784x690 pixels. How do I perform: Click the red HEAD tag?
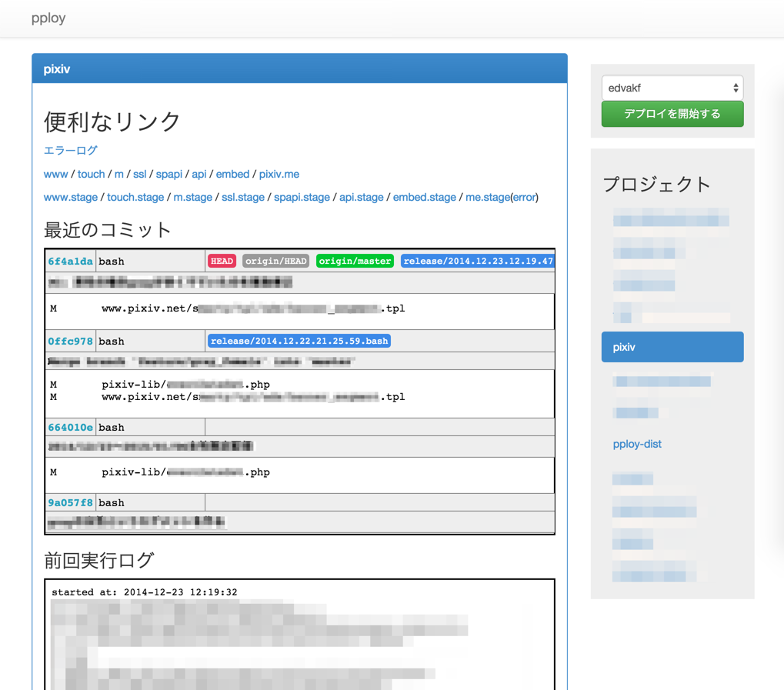tap(222, 261)
